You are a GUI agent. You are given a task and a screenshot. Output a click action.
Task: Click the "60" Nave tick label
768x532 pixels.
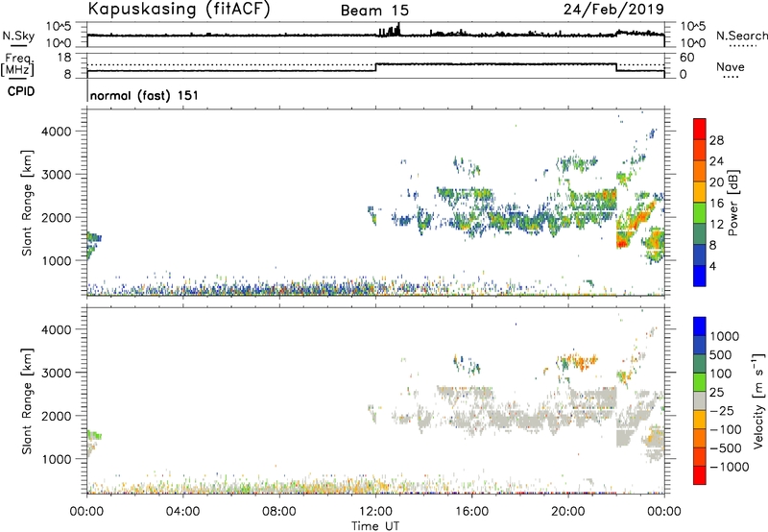pyautogui.click(x=686, y=58)
